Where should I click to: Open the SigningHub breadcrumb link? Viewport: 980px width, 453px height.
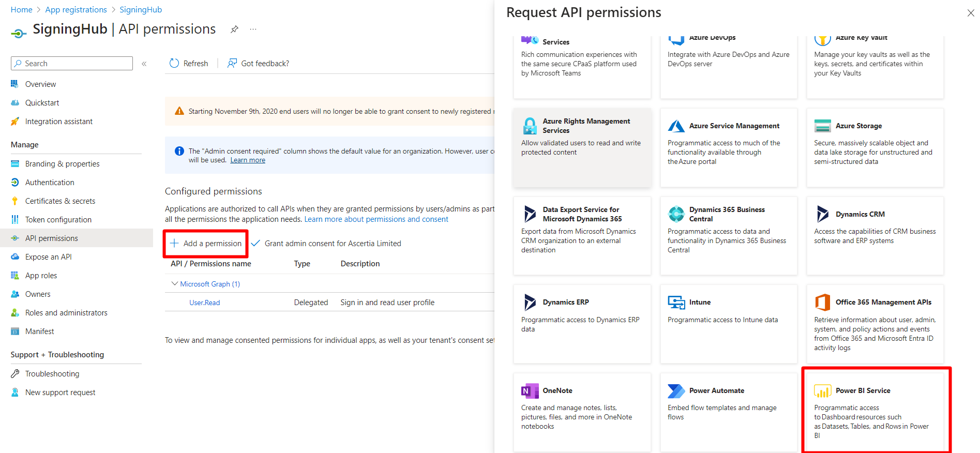point(141,9)
